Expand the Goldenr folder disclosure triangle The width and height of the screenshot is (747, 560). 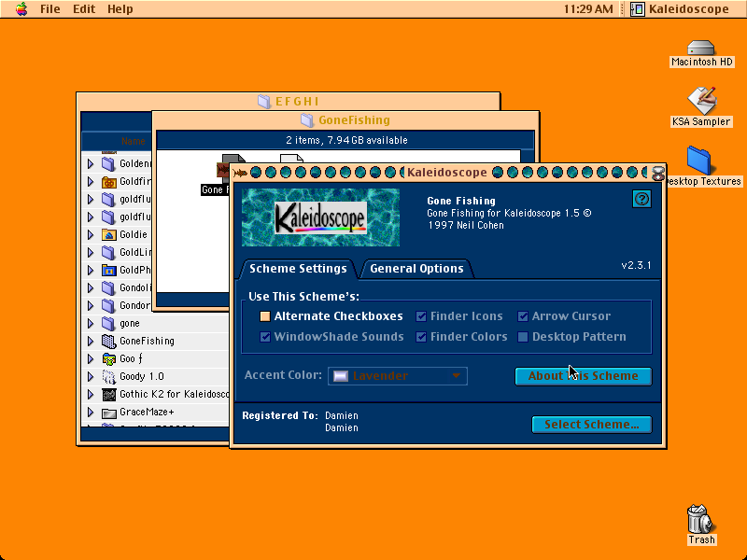(91, 164)
